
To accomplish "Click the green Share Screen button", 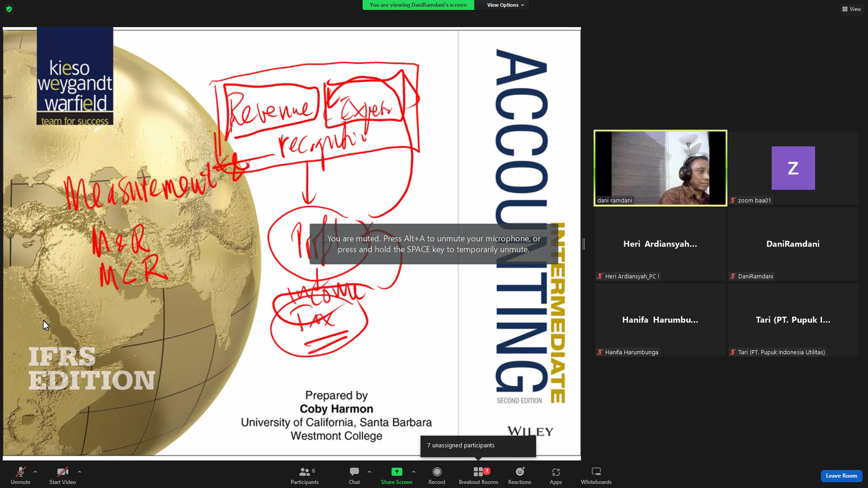I will pos(396,475).
